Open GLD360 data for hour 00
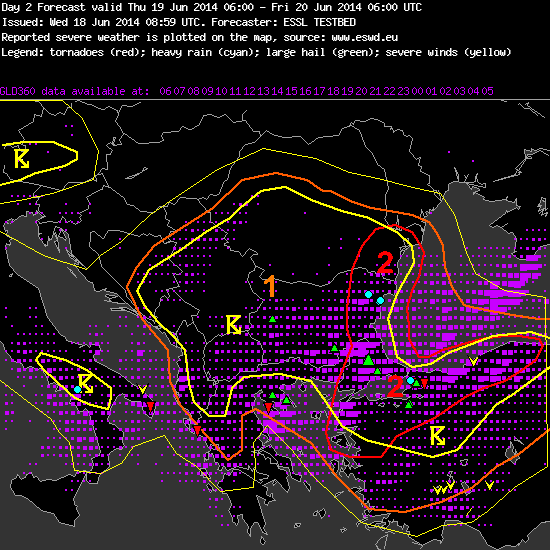Screen dimensions: 550x550 (x=417, y=91)
